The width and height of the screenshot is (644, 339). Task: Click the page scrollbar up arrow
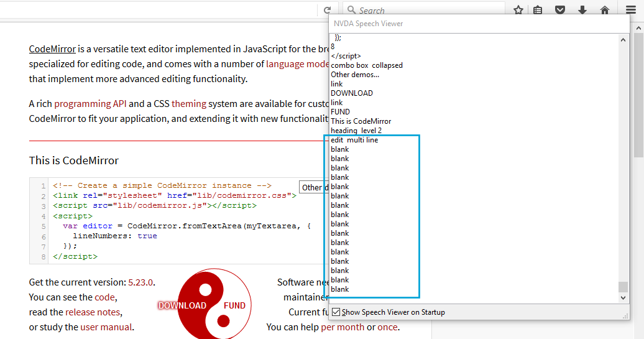pyautogui.click(x=638, y=29)
